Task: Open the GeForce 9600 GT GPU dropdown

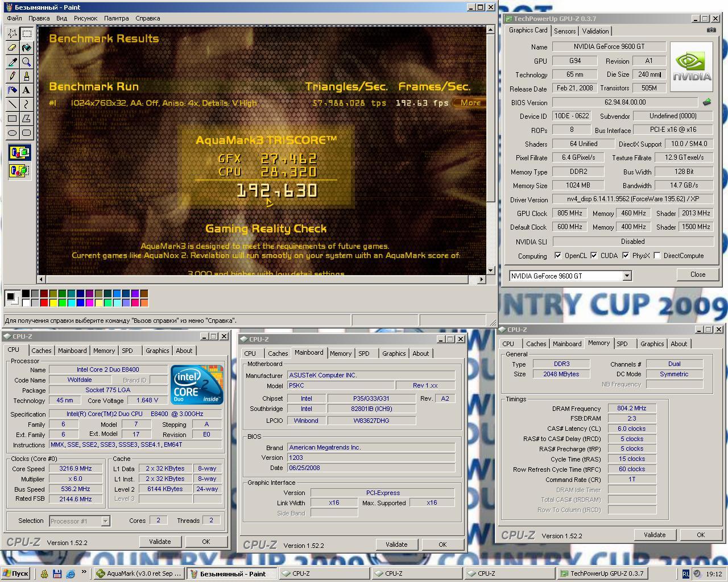Action: (x=627, y=276)
